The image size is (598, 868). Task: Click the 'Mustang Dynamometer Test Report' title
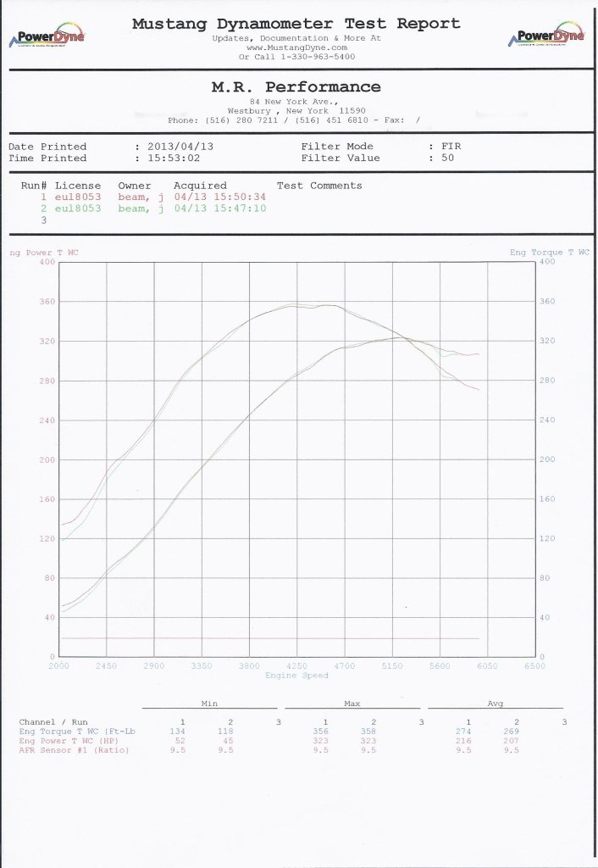pyautogui.click(x=296, y=24)
